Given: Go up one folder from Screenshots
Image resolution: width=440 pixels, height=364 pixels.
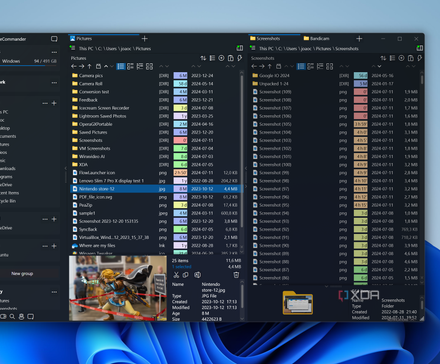Looking at the screenshot, I should [270, 67].
